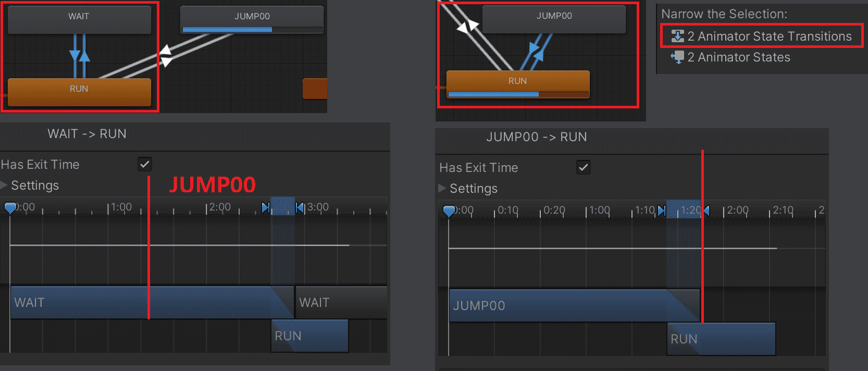
Task: Choose 2 Animator States option
Action: pyautogui.click(x=731, y=57)
